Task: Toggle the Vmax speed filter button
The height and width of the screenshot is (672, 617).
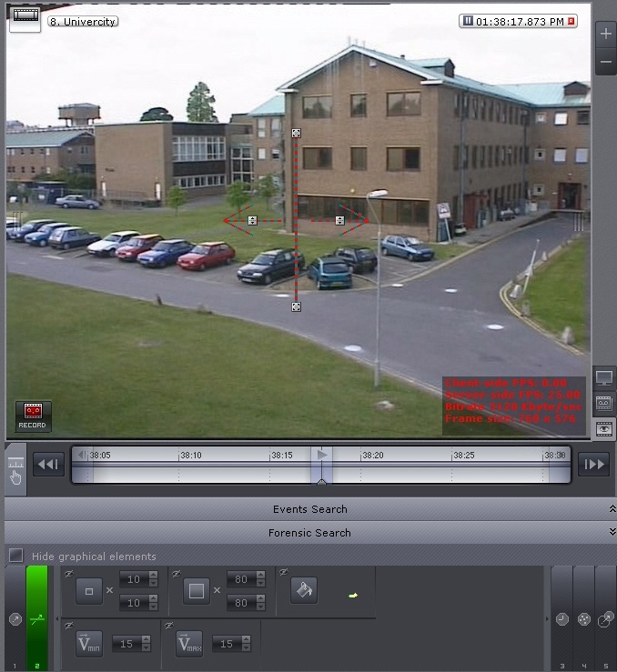Action: tap(189, 644)
